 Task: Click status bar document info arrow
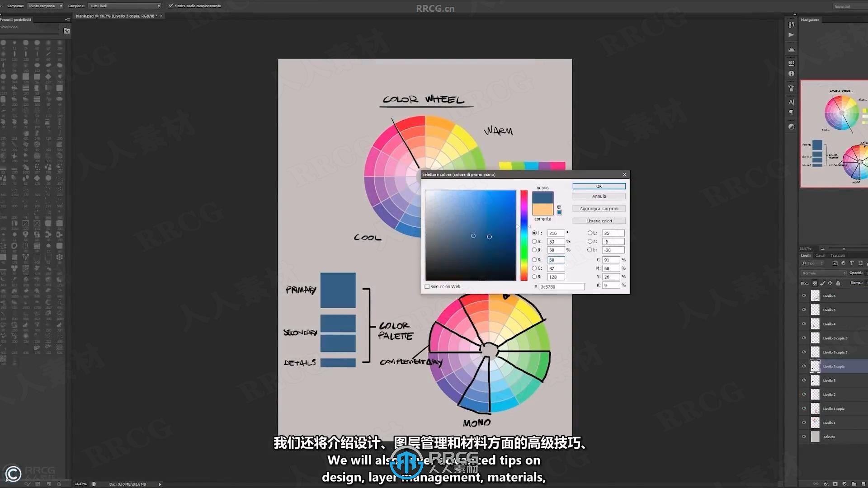pyautogui.click(x=160, y=484)
